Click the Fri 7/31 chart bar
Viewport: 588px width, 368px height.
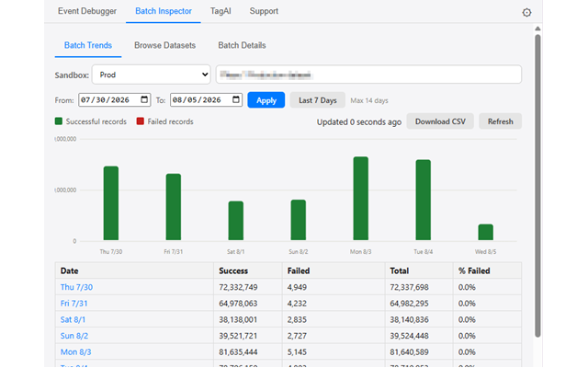(x=174, y=207)
